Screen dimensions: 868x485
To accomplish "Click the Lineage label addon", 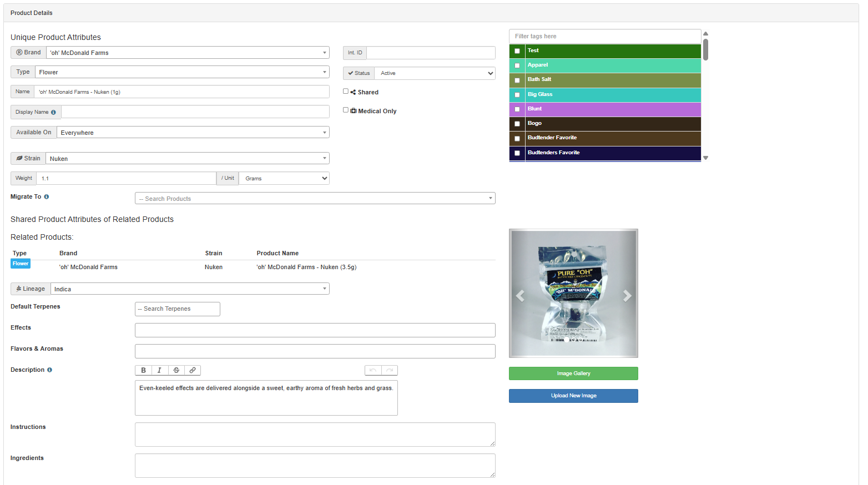I will pyautogui.click(x=31, y=289).
